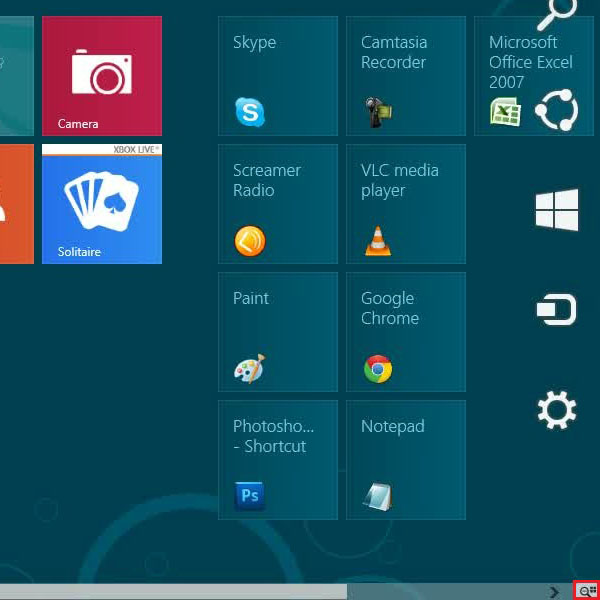Open the Google Chrome tile
600x600 pixels.
406,332
